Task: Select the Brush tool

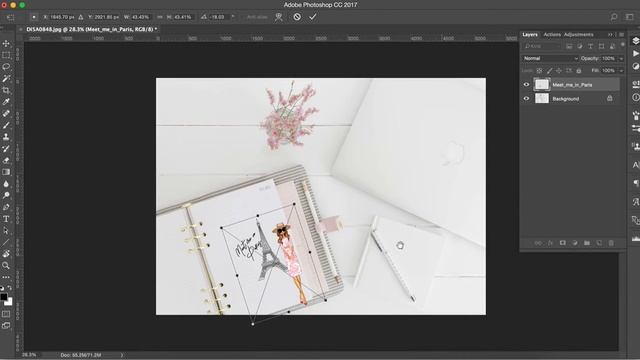Action: click(x=6, y=125)
